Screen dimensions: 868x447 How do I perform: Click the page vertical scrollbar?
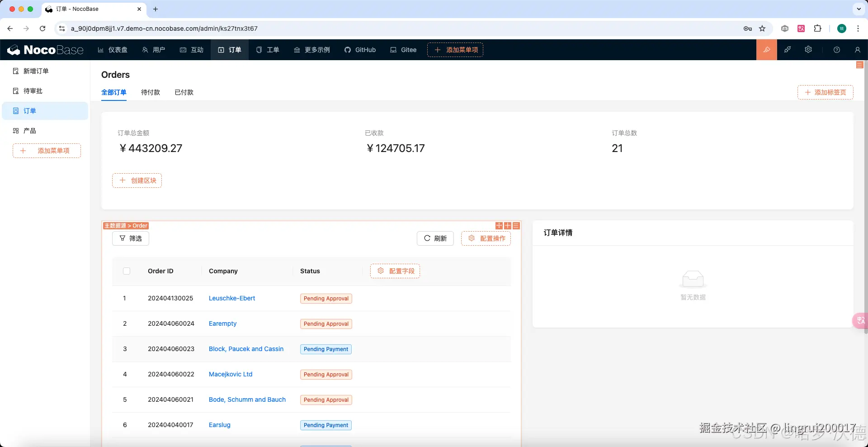click(866, 197)
